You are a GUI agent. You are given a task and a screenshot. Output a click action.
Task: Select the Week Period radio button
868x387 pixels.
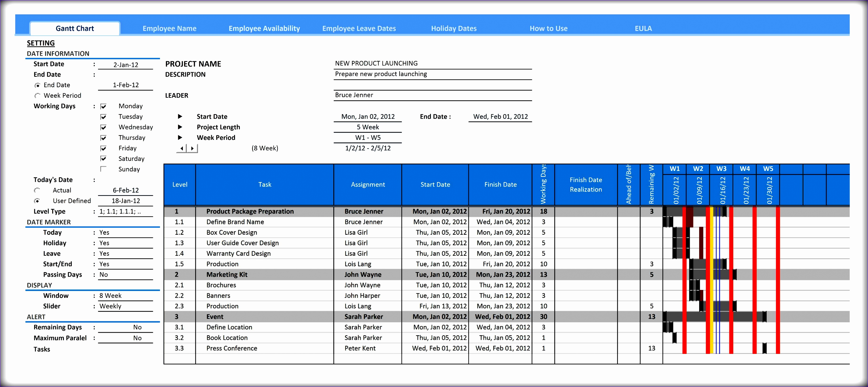point(37,96)
